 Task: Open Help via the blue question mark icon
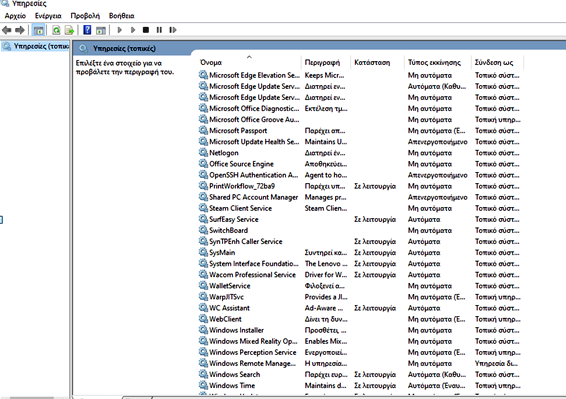pyautogui.click(x=87, y=30)
